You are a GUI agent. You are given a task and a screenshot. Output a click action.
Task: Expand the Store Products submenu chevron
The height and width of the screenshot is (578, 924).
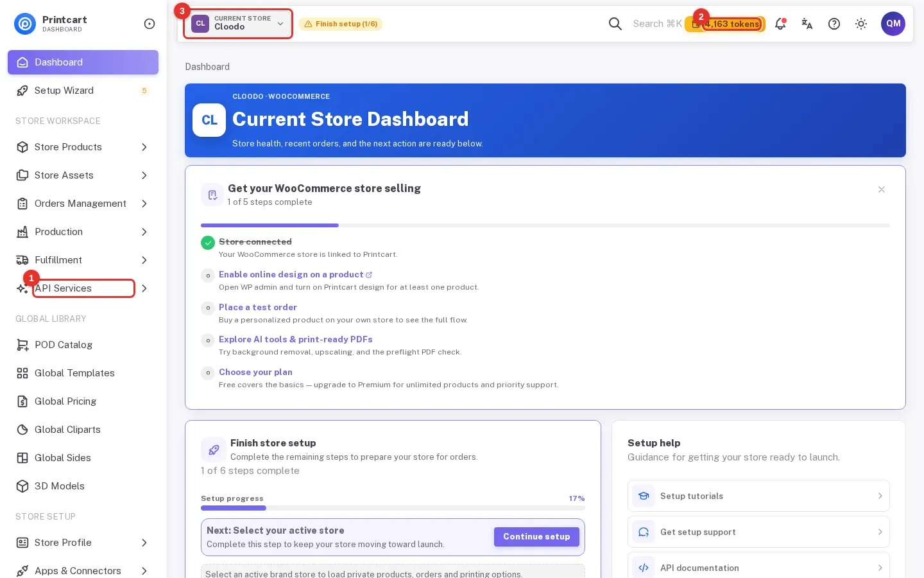tap(144, 147)
